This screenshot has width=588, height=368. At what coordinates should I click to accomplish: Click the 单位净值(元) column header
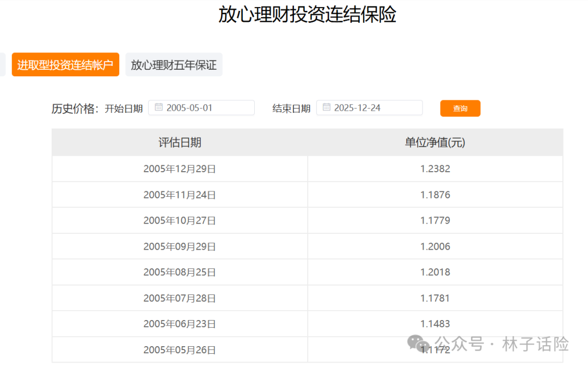coord(434,142)
